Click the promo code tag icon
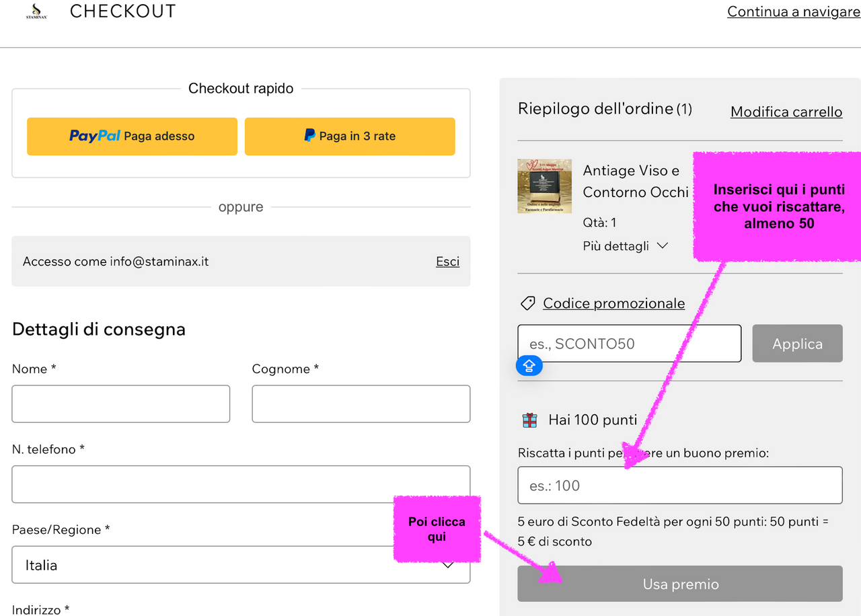 [528, 304]
